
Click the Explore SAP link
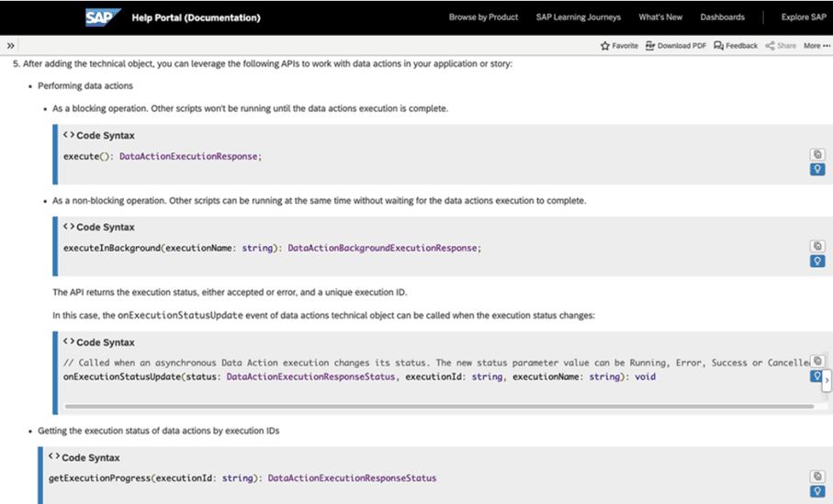[x=803, y=17]
